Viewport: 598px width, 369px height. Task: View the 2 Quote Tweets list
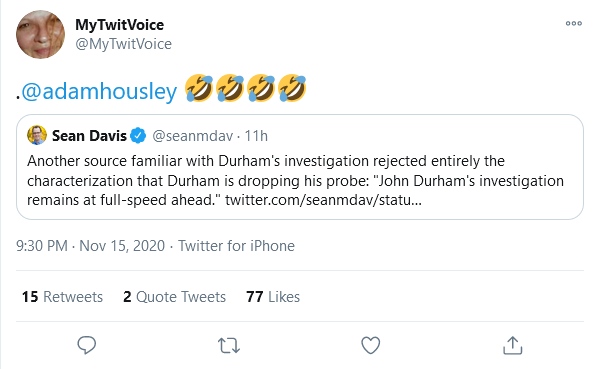(x=174, y=297)
